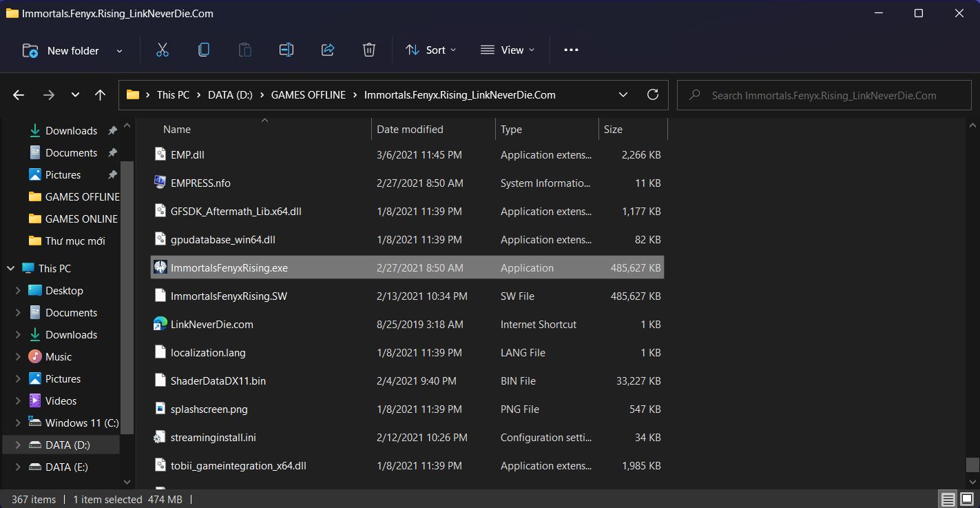
Task: Click the search box input field
Action: tap(823, 96)
